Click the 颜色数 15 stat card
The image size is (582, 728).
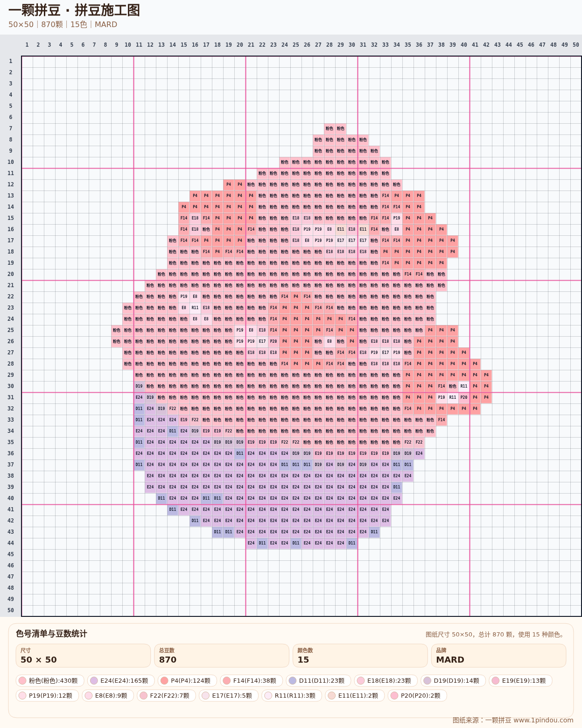(360, 656)
